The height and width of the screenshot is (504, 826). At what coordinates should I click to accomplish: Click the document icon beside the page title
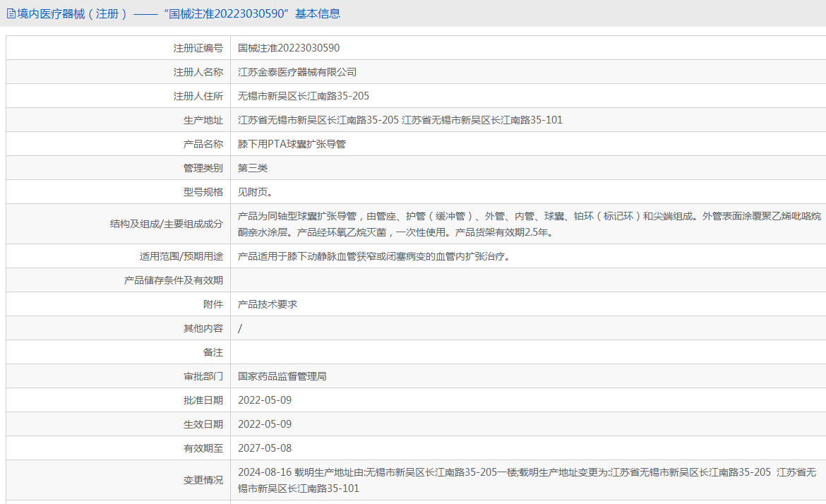point(11,13)
